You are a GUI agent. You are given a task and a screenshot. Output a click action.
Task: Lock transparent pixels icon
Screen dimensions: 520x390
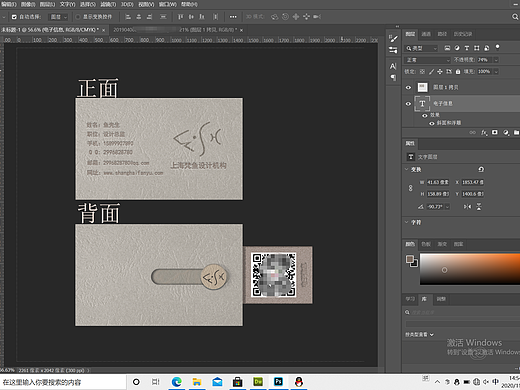tap(422, 72)
